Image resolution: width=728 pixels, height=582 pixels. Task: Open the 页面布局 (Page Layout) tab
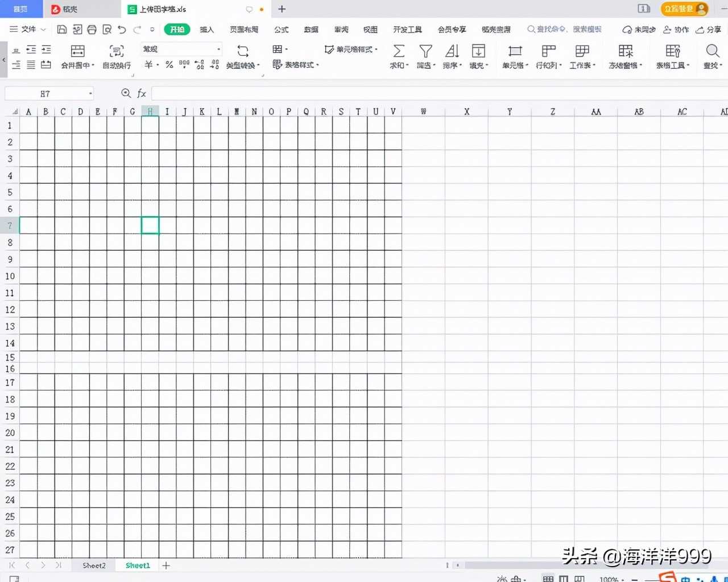coord(244,30)
